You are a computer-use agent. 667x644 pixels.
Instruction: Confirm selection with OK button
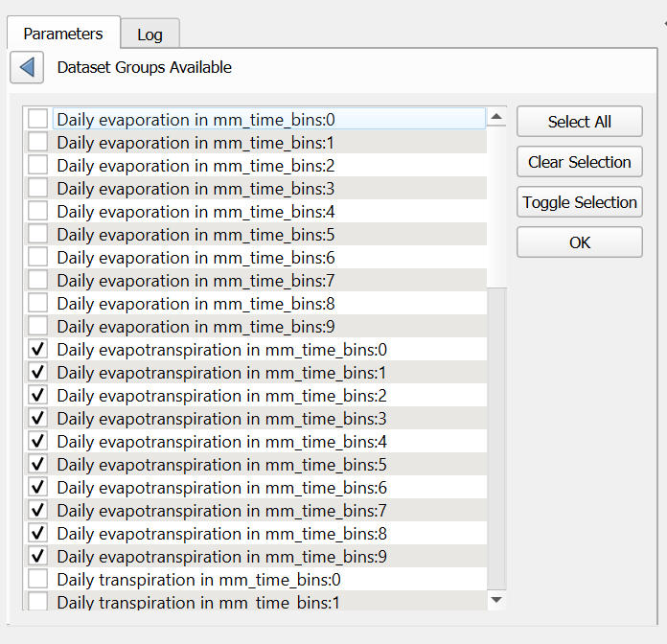tap(579, 242)
